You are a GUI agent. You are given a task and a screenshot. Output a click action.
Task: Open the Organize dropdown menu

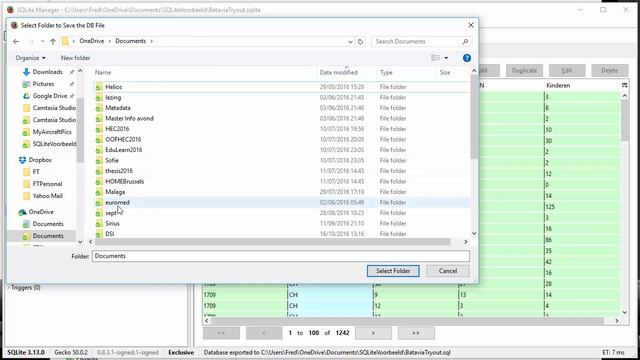pos(30,58)
